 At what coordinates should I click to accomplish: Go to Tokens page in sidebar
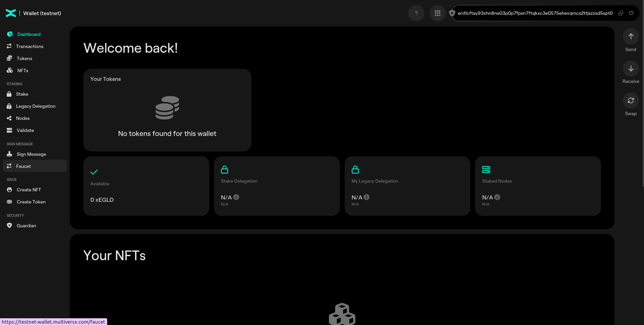pos(24,58)
